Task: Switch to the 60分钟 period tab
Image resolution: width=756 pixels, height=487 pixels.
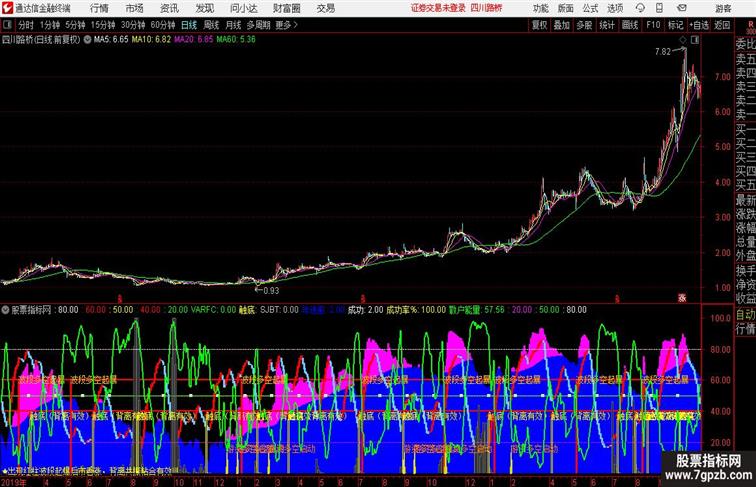Action: [163, 25]
